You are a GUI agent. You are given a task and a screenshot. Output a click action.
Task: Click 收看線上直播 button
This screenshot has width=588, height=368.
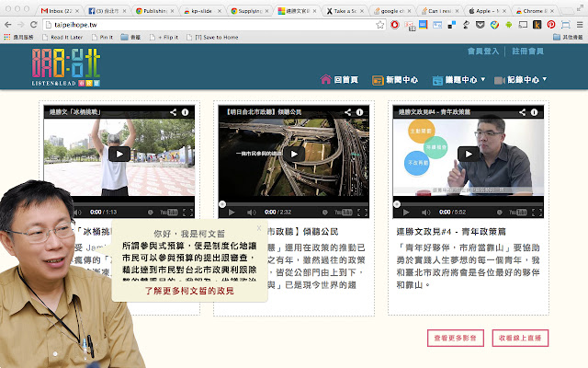[520, 338]
